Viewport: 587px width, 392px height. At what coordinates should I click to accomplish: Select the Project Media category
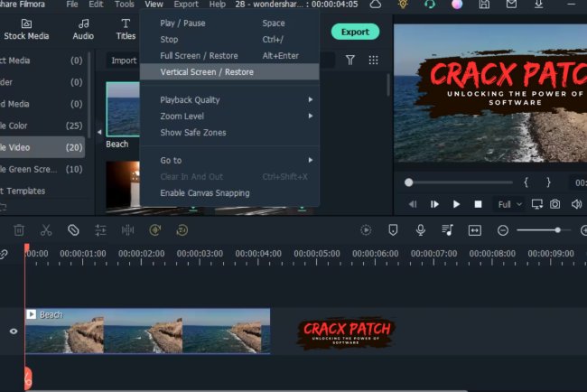coord(42,61)
